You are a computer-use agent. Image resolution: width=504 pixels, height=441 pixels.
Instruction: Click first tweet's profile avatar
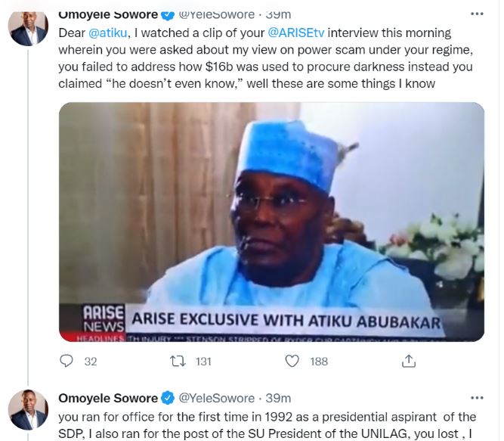tap(28, 28)
